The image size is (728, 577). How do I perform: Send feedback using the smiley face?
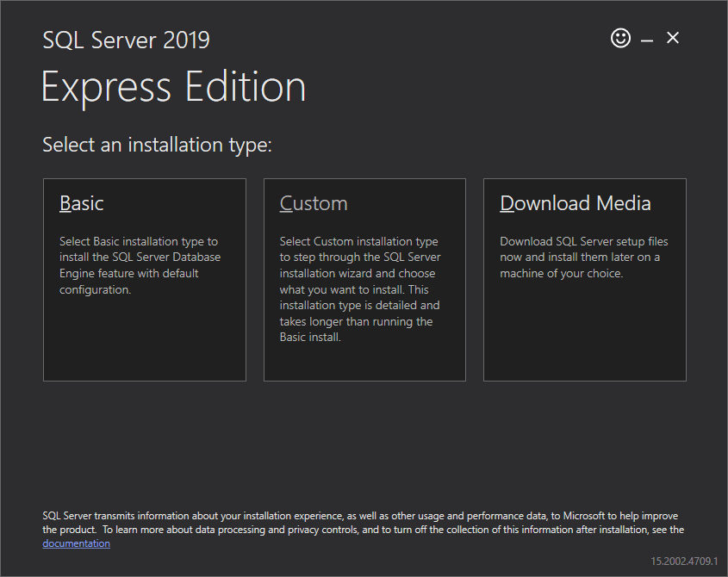click(x=620, y=38)
